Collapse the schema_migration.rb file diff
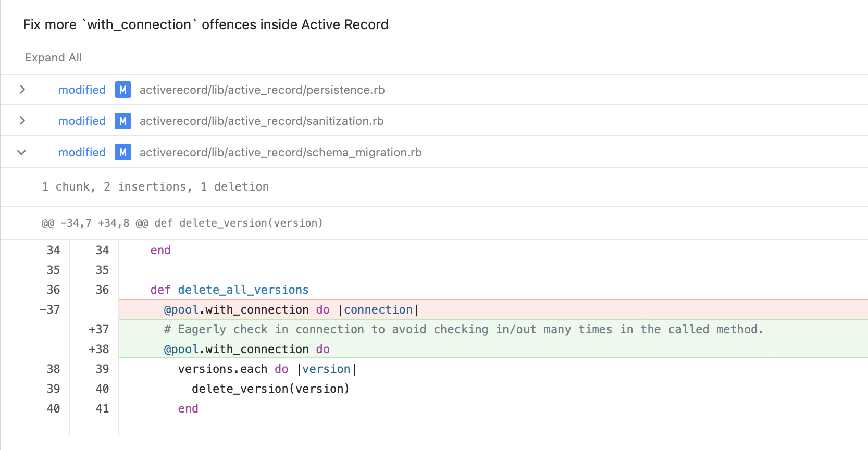This screenshot has width=868, height=450. 22,152
